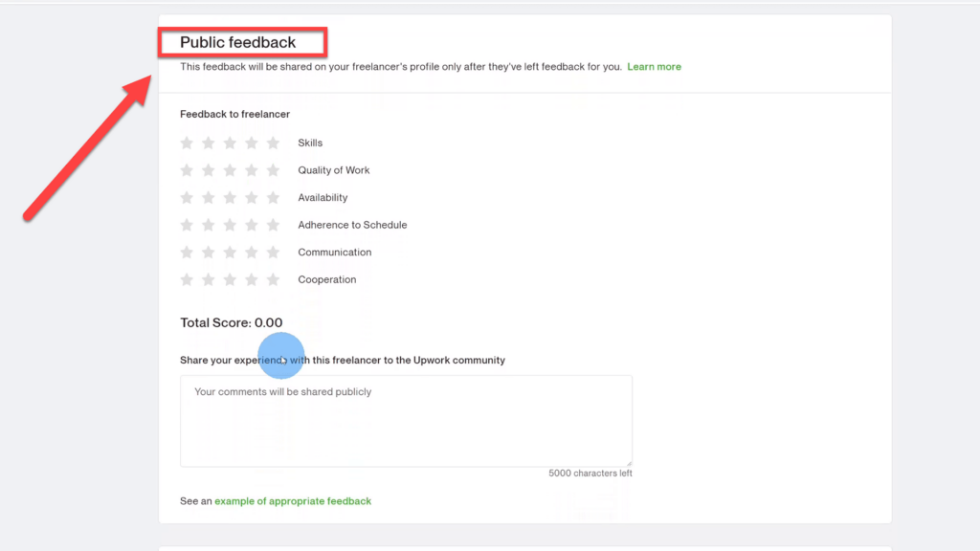Rate Availability five stars

pyautogui.click(x=273, y=197)
